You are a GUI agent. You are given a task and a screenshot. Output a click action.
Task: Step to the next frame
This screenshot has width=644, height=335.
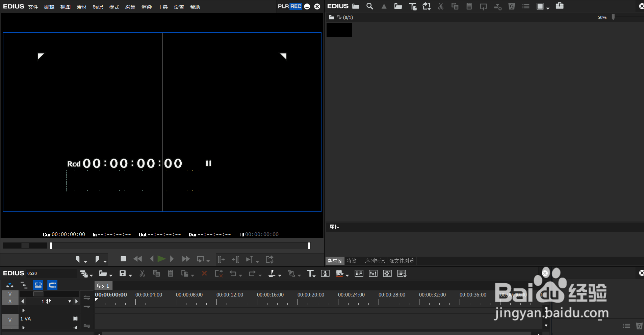[172, 259]
